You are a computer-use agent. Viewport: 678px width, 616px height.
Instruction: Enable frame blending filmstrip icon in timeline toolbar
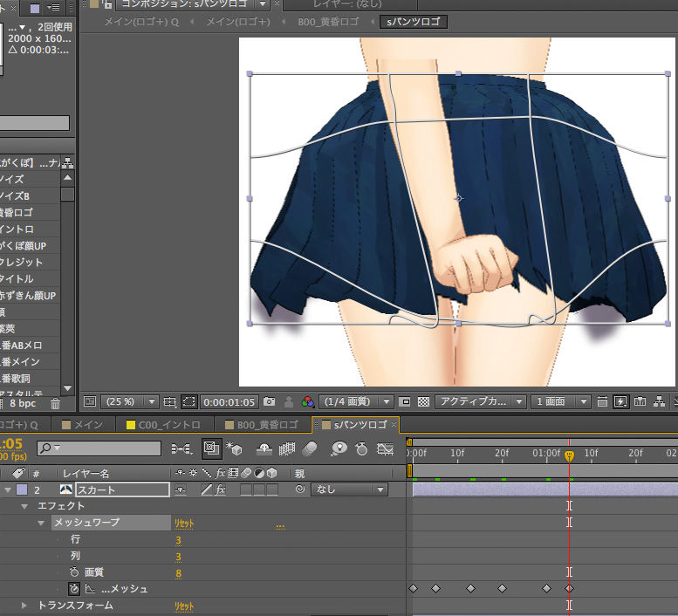[287, 449]
